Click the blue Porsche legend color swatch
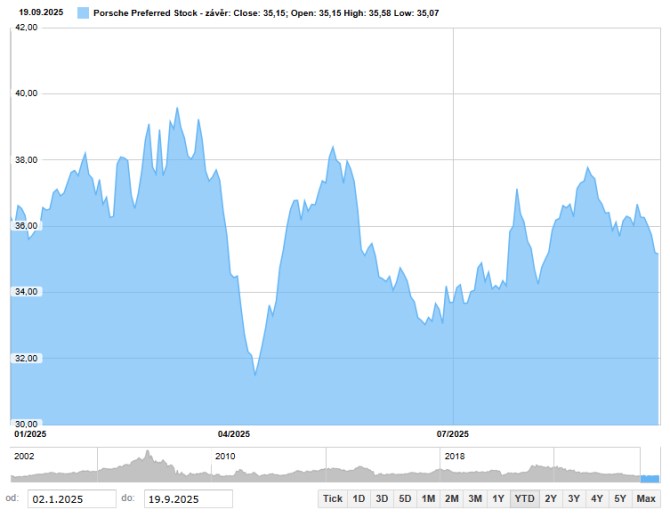Image resolution: width=670 pixels, height=526 pixels. 83,13
